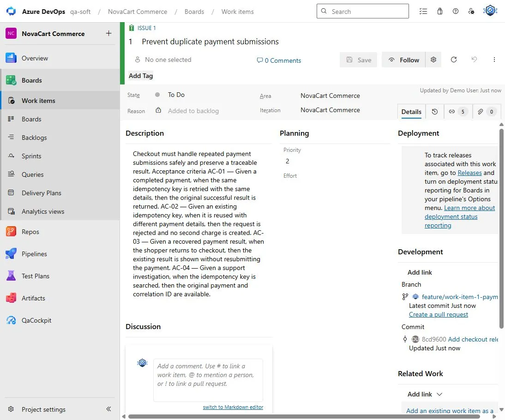Click into the Description text
505x420 pixels.
(198, 224)
